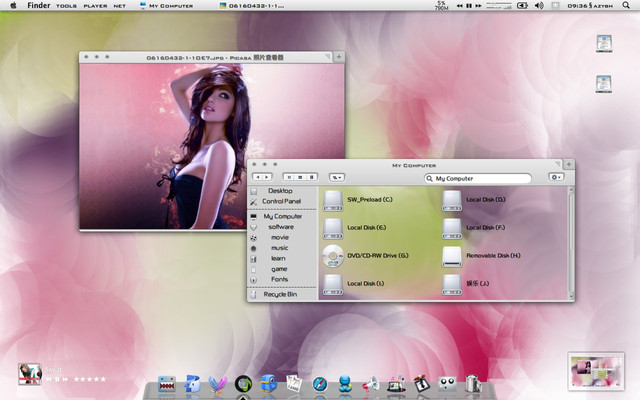Click the volume speaker icon in menu bar

coord(539,6)
